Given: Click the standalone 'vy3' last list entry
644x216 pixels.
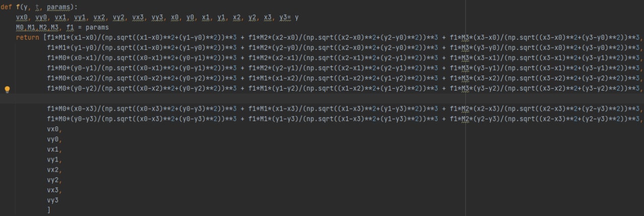Looking at the screenshot, I should coord(53,200).
